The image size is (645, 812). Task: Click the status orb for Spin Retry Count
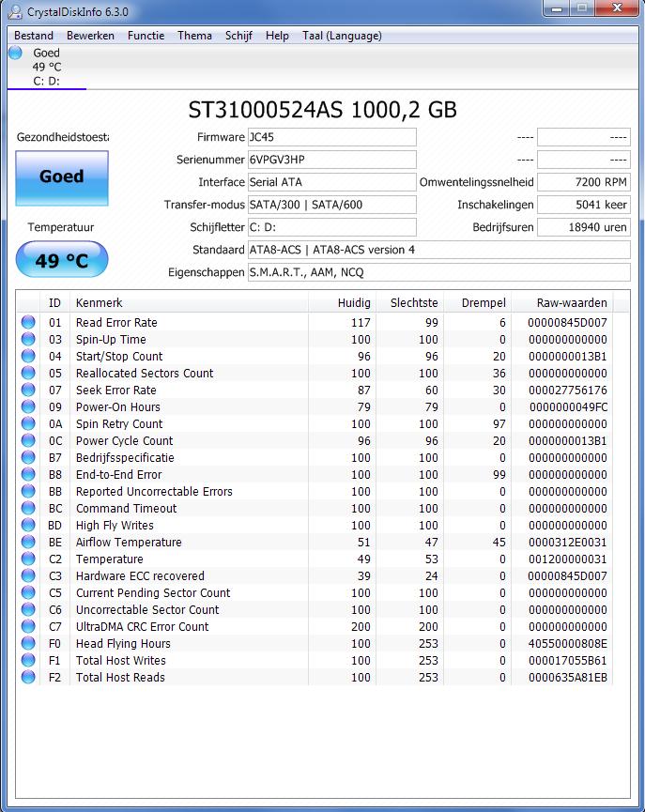click(x=28, y=423)
